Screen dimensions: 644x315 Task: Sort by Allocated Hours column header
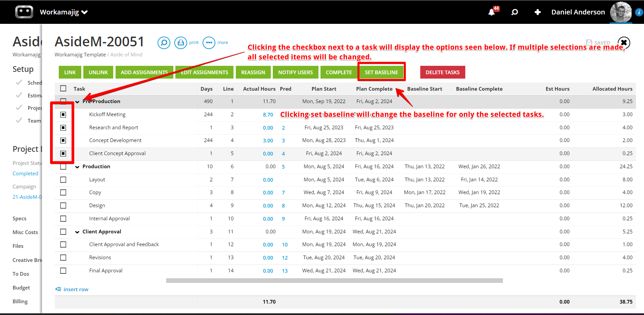point(612,89)
